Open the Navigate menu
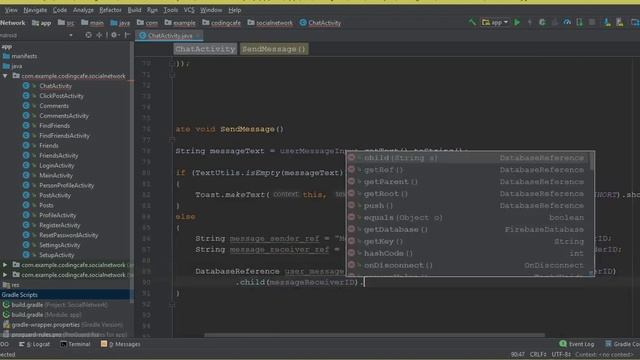This screenshot has width=640, height=360. click(x=35, y=10)
